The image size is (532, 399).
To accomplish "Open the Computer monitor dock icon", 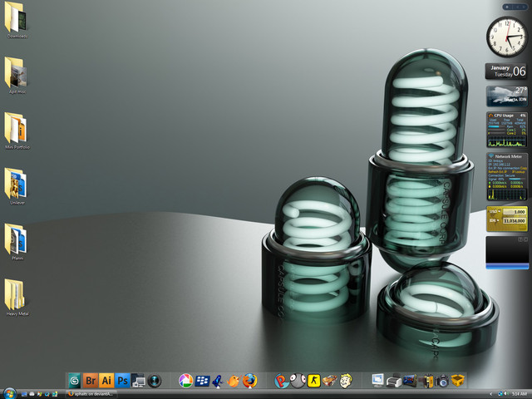I will click(377, 381).
